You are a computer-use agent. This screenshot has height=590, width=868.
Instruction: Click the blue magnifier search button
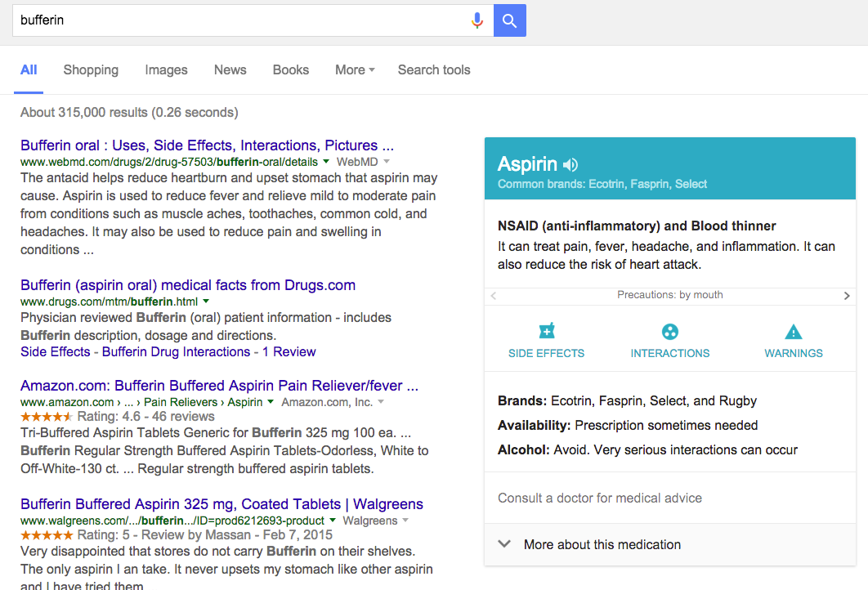click(509, 20)
